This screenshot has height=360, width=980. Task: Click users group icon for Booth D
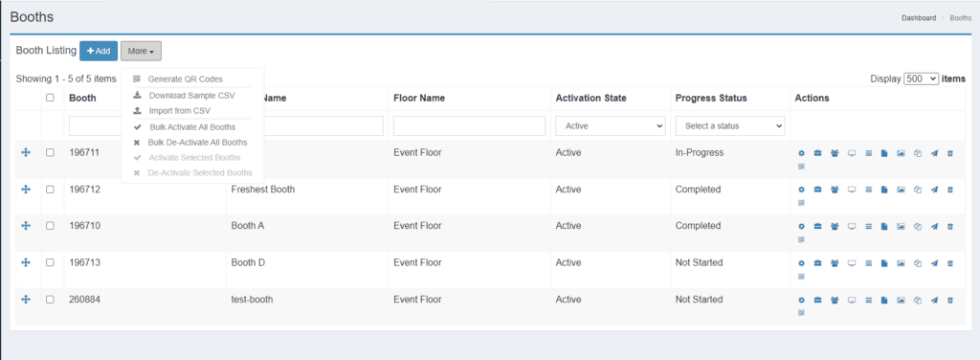(x=835, y=263)
